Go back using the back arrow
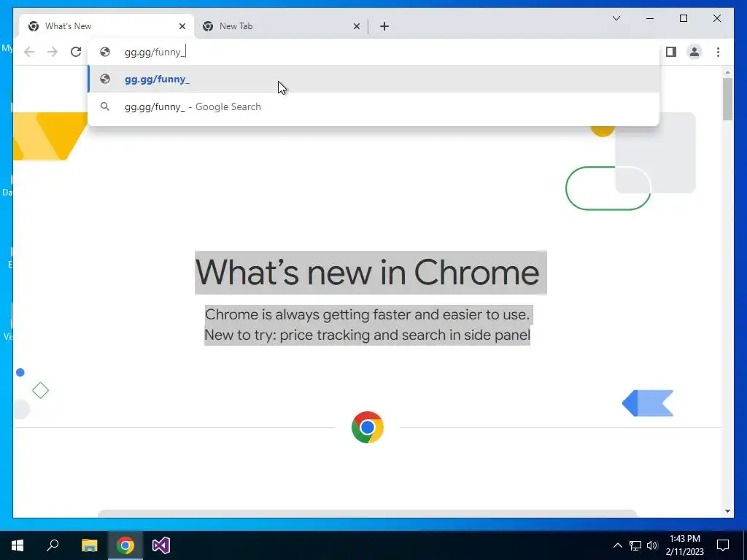 [x=29, y=52]
